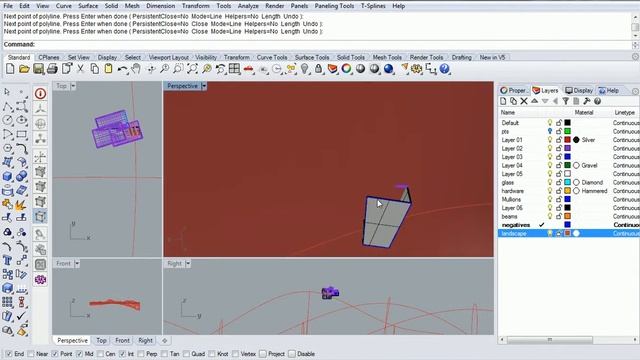Enable Perp osnap checkbox
The height and width of the screenshot is (360, 640).
[x=141, y=354]
